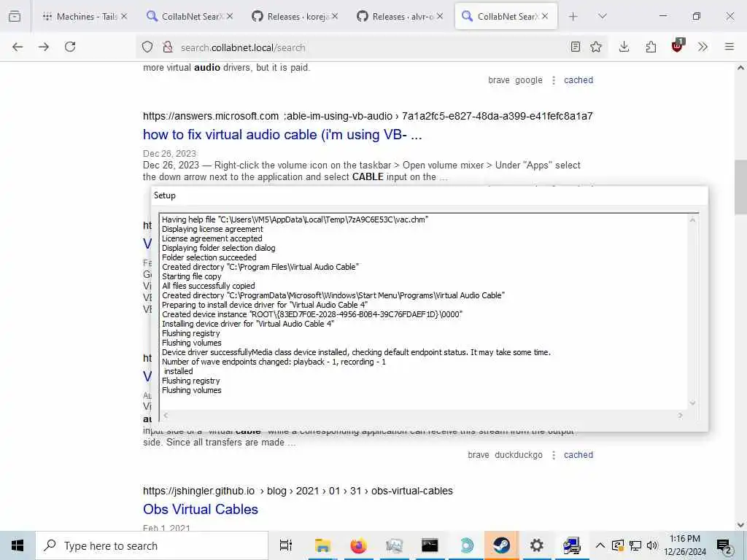Open the notification center icon
This screenshot has height=560, width=747.
coord(724,546)
